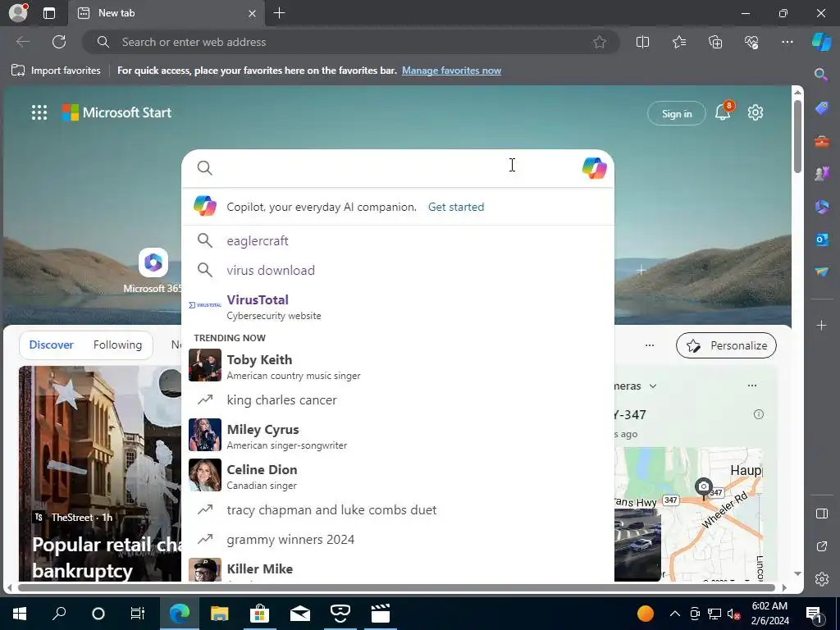The image size is (840, 630).
Task: Open page settings gear near Sign in
Action: 756,112
